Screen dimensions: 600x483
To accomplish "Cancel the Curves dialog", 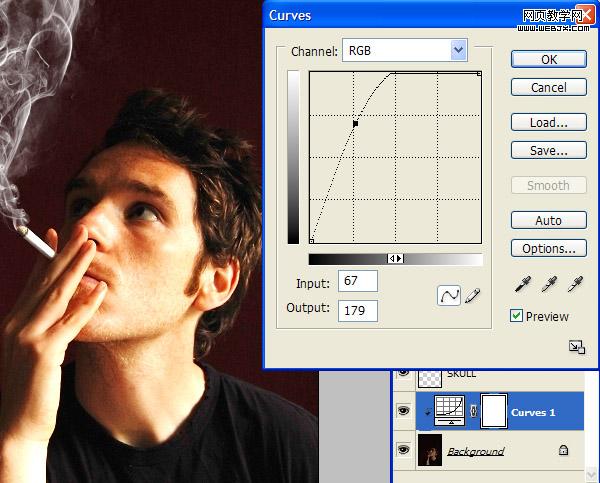I will click(548, 87).
